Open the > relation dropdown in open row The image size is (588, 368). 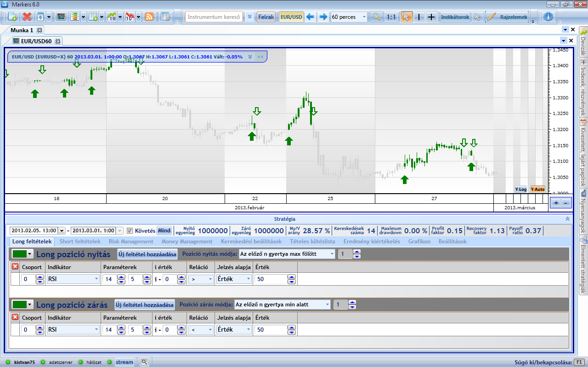(x=210, y=279)
